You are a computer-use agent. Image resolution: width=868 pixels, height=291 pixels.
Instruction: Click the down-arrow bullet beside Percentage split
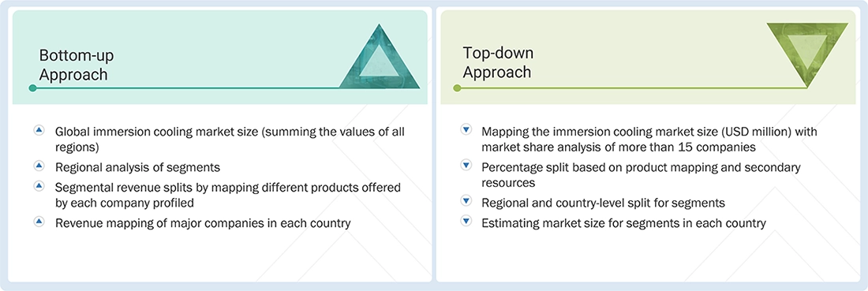pos(466,166)
